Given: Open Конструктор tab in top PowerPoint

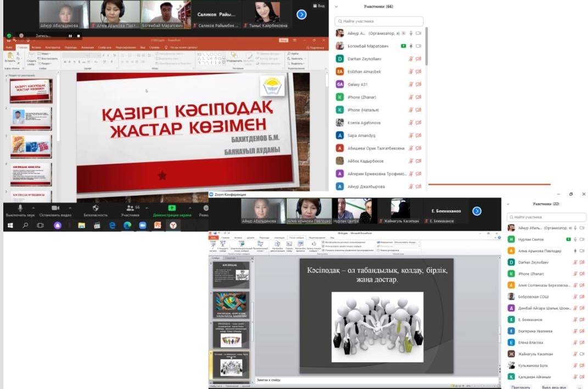Looking at the screenshot, I should pyautogui.click(x=53, y=47).
